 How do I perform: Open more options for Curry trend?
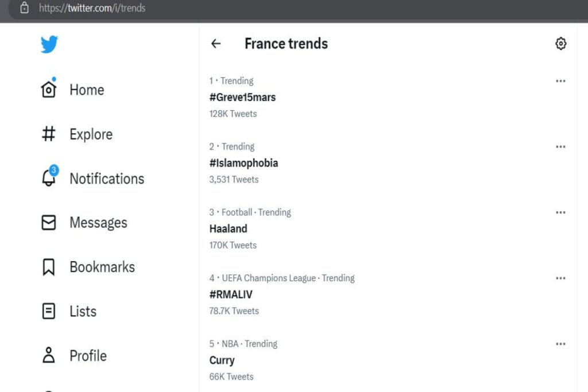click(x=560, y=344)
